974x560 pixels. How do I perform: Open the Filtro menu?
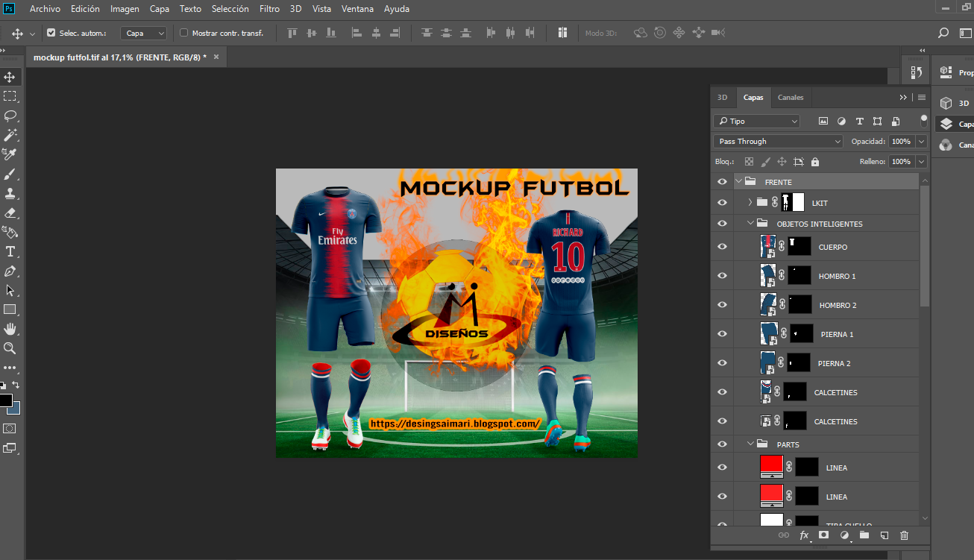pyautogui.click(x=269, y=9)
